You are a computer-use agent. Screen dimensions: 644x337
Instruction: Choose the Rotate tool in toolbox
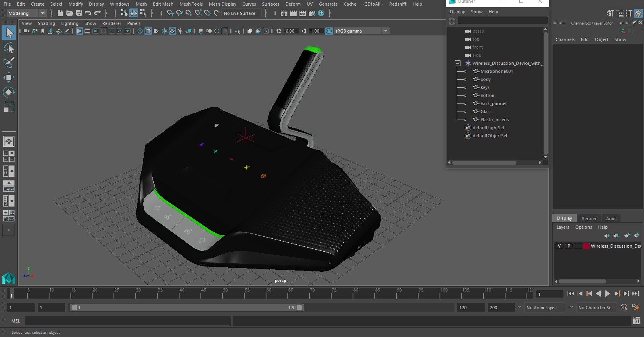tap(8, 92)
